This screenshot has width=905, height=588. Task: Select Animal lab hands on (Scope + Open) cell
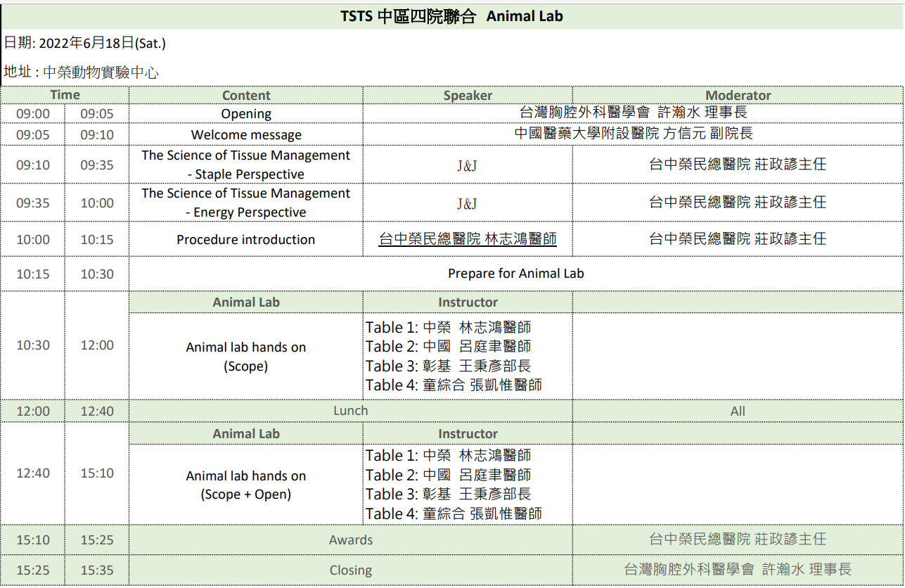[x=246, y=485]
